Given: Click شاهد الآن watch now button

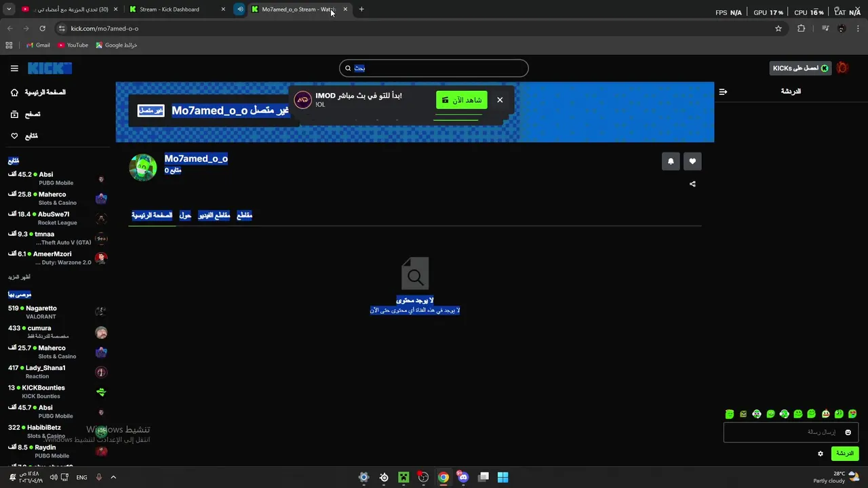Looking at the screenshot, I should click(x=462, y=100).
